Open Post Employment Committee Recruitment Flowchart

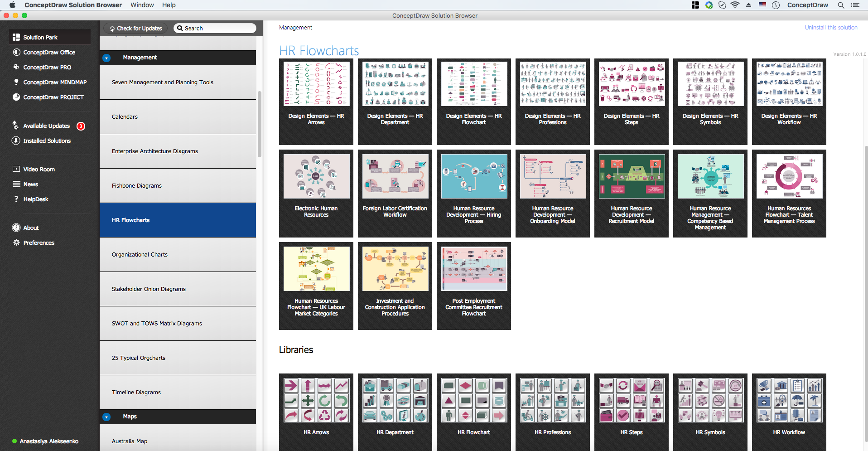(x=474, y=286)
